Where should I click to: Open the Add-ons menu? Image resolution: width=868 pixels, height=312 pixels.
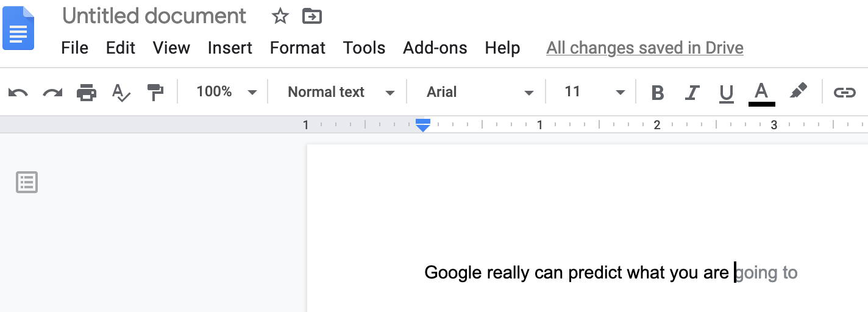[x=435, y=48]
